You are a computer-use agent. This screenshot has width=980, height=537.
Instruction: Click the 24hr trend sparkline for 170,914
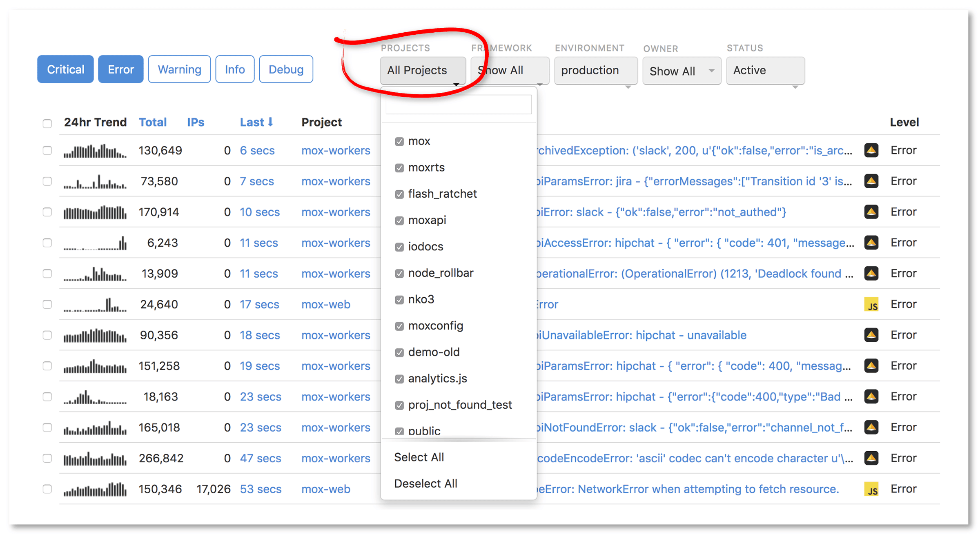pos(95,212)
